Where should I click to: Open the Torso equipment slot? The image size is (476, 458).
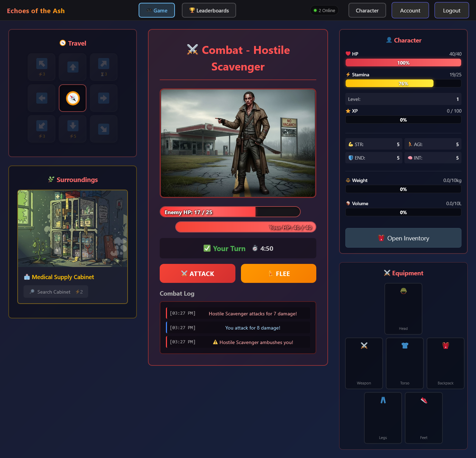(404, 363)
